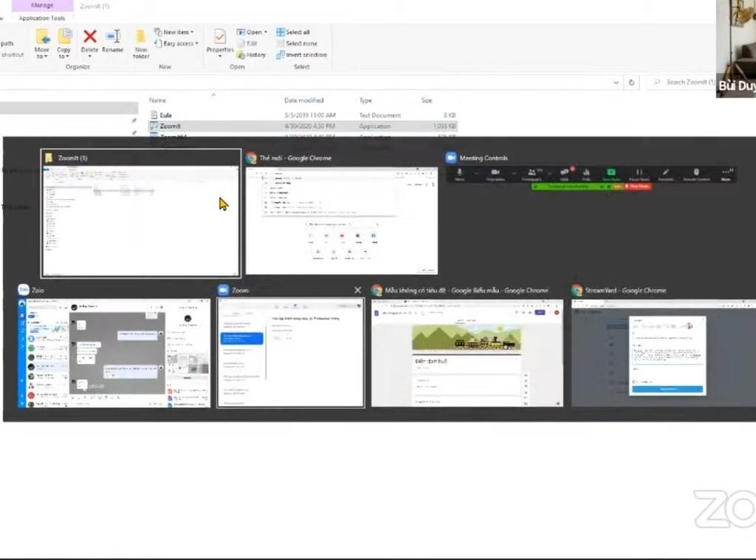Switch to Google Biểu mẫu Chrome thumbnail
Image resolution: width=756 pixels, height=560 pixels.
[x=467, y=346]
